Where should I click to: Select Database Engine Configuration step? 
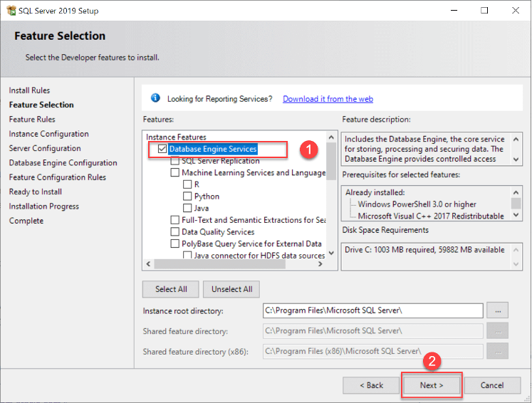coord(63,163)
